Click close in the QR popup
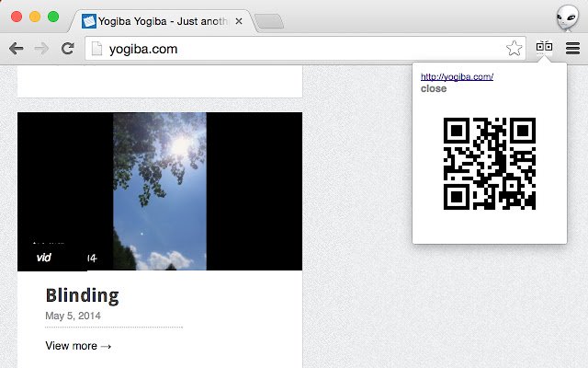The height and width of the screenshot is (368, 588). click(434, 88)
